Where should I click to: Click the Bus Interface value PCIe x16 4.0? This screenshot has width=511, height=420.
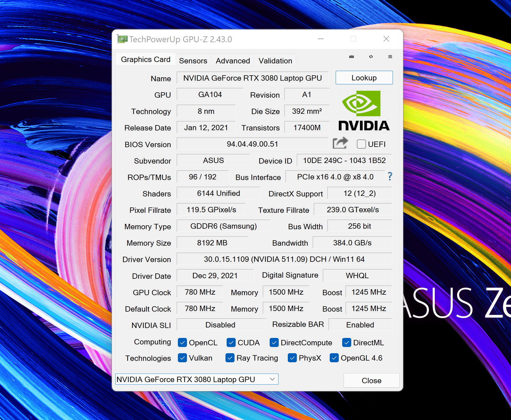[x=335, y=177]
